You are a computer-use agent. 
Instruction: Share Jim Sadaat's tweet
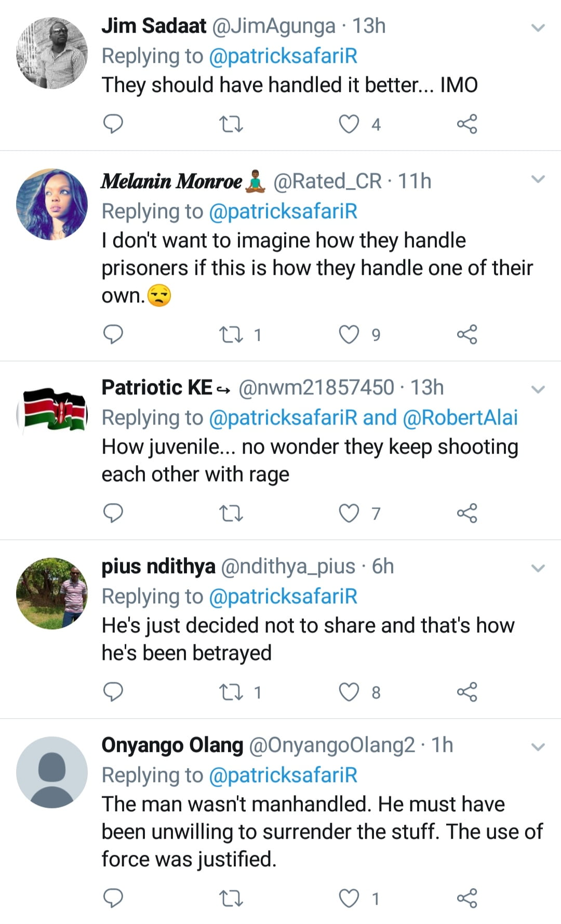click(466, 124)
